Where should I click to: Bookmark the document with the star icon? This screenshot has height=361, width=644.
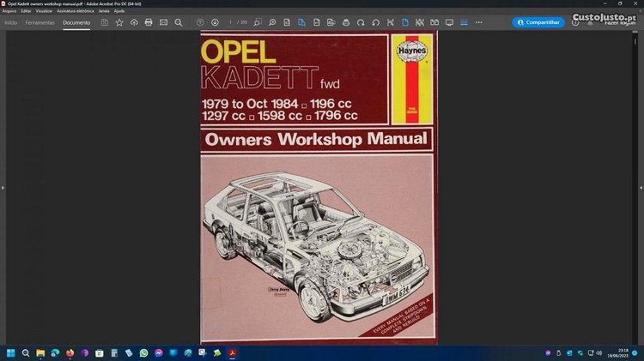coord(119,22)
